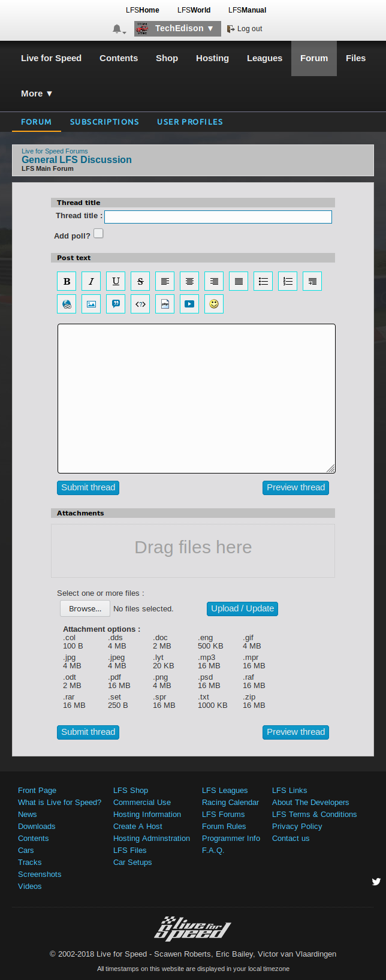Click the TechEdison user avatar
This screenshot has height=980, width=386.
(142, 29)
